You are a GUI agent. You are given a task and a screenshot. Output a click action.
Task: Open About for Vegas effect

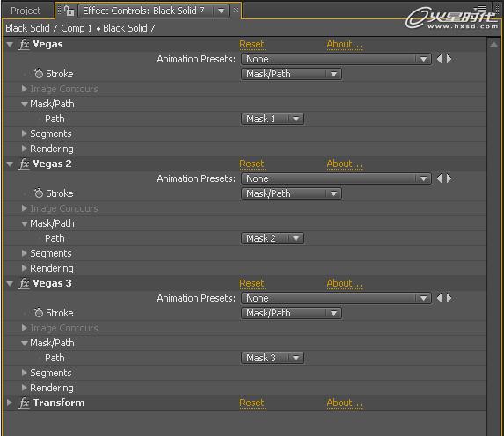345,44
